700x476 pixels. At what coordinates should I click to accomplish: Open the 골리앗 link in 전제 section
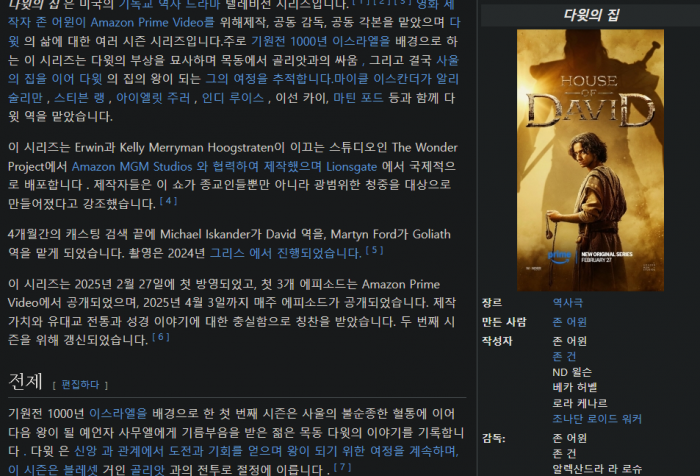tap(147, 470)
